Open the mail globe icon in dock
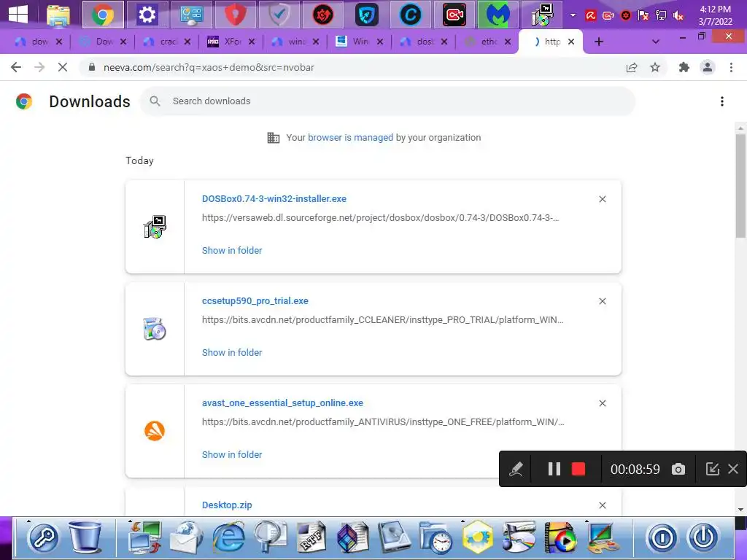The image size is (747, 560). 186,537
